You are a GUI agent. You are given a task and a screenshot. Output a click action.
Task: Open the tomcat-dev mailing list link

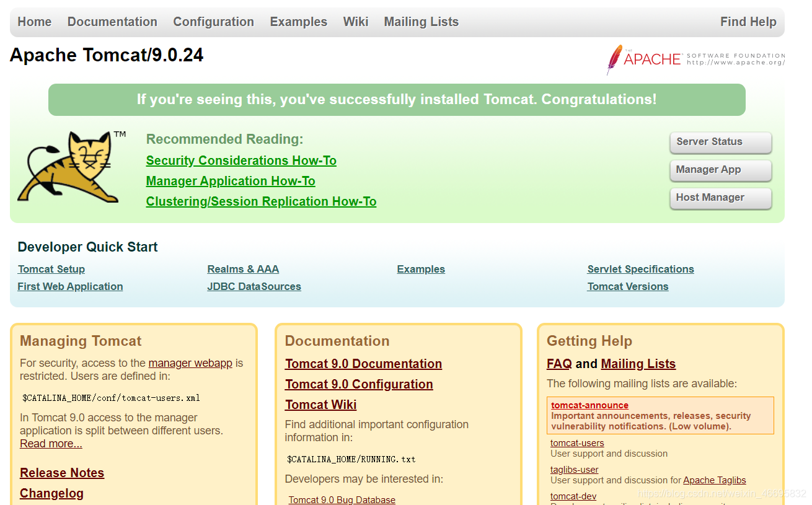coord(573,496)
